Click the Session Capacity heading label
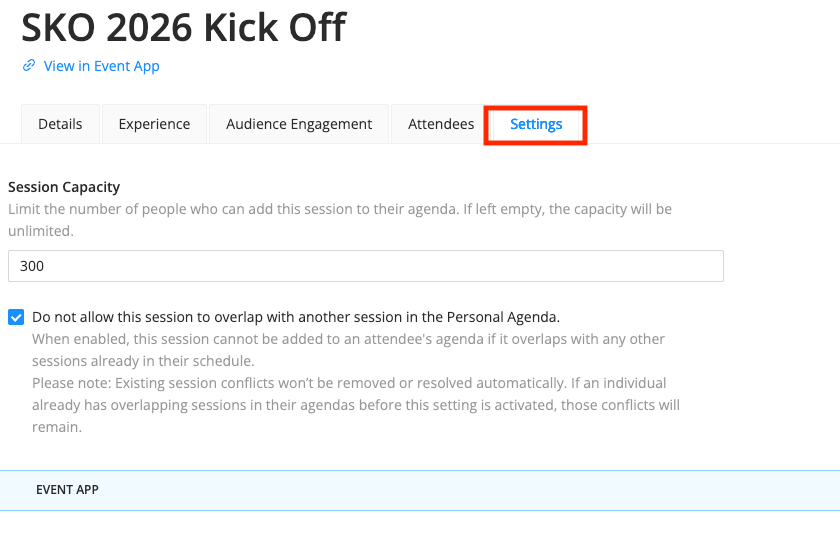 [64, 187]
